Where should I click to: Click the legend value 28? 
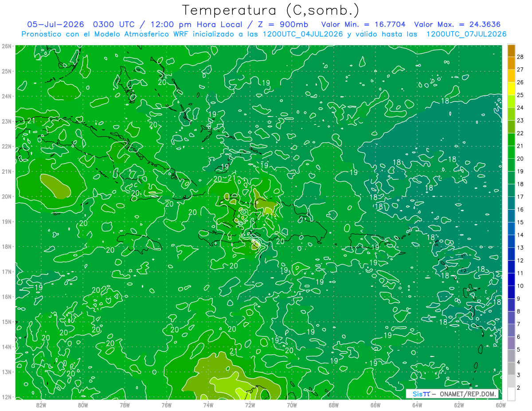click(x=520, y=57)
